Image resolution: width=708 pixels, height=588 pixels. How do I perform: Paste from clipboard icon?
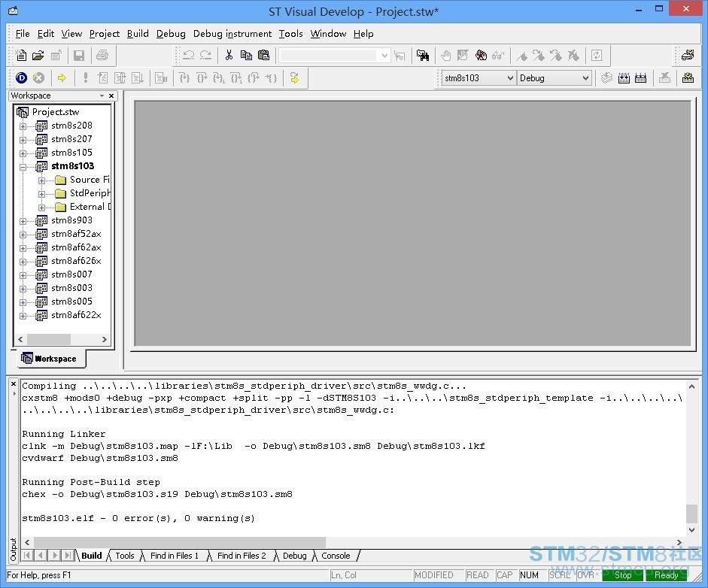263,56
